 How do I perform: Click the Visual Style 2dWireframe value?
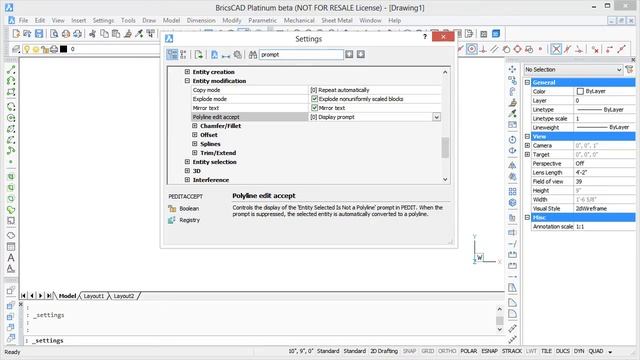coord(604,209)
